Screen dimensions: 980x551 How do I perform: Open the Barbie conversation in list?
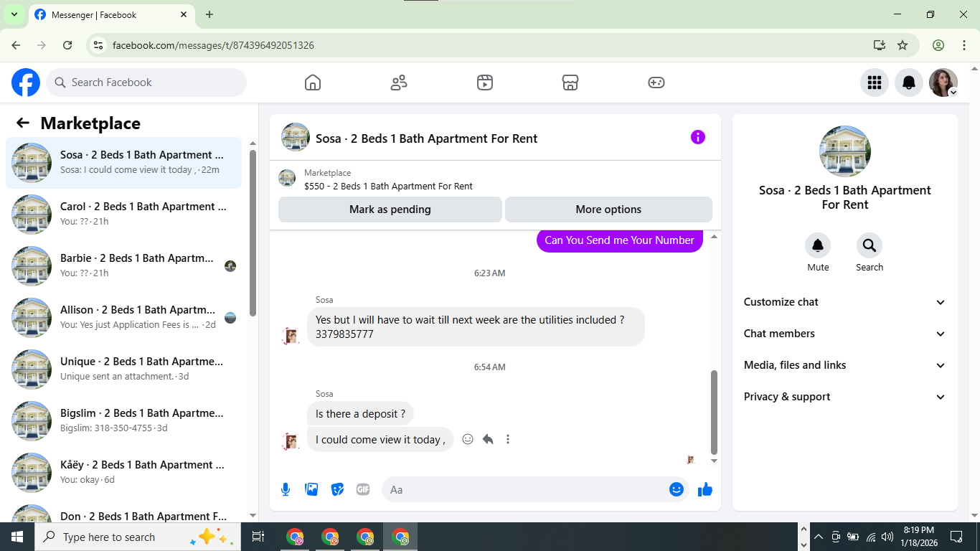tap(123, 266)
